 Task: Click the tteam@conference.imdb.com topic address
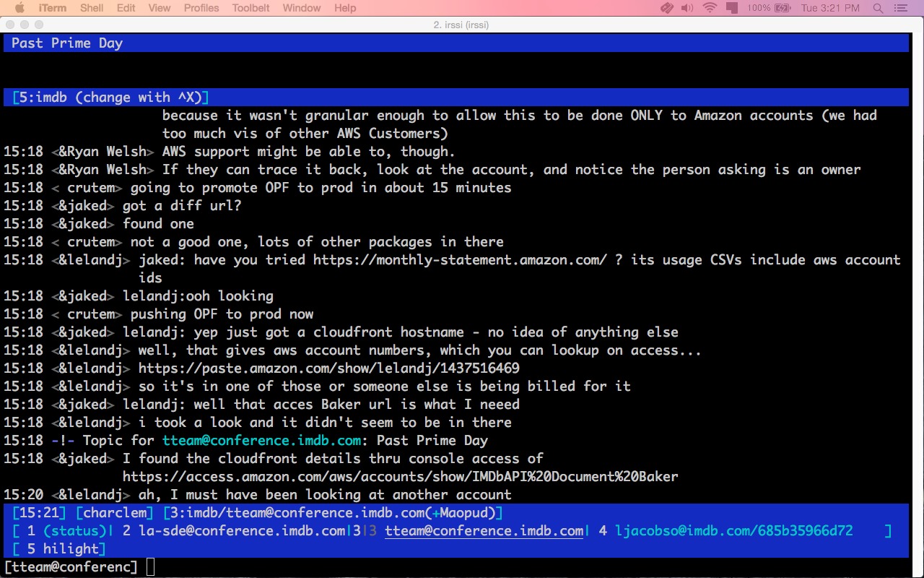(262, 441)
